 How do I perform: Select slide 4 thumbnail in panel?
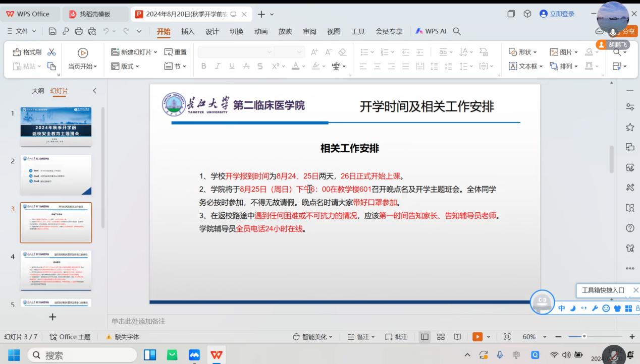coord(56,271)
